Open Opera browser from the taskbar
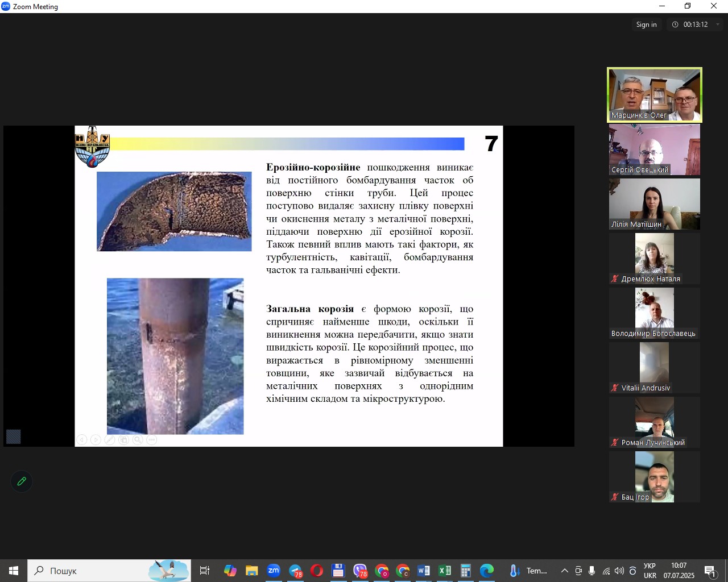 coord(317,571)
